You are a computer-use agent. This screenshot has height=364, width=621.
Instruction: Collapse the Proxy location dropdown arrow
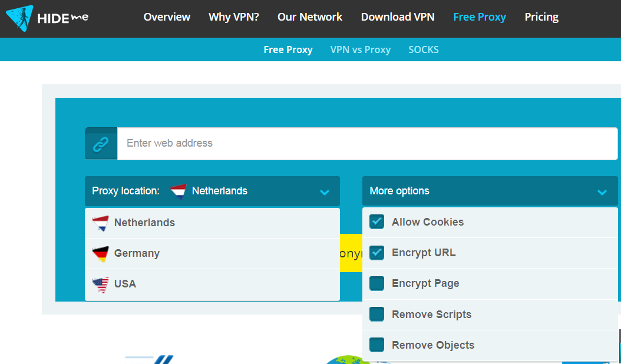[325, 191]
